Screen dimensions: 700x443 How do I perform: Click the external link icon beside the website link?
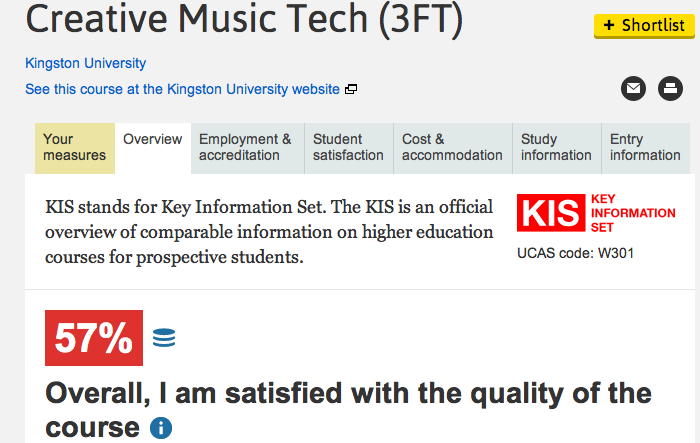(x=351, y=89)
